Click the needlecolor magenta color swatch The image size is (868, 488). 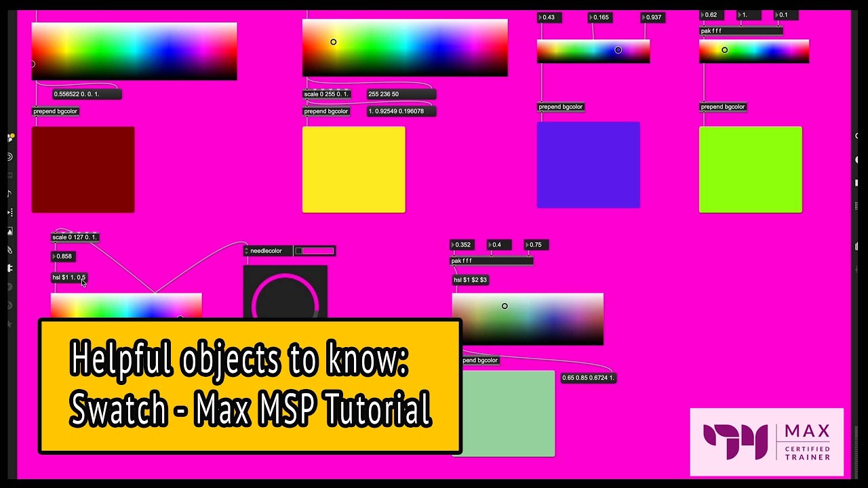pos(319,251)
